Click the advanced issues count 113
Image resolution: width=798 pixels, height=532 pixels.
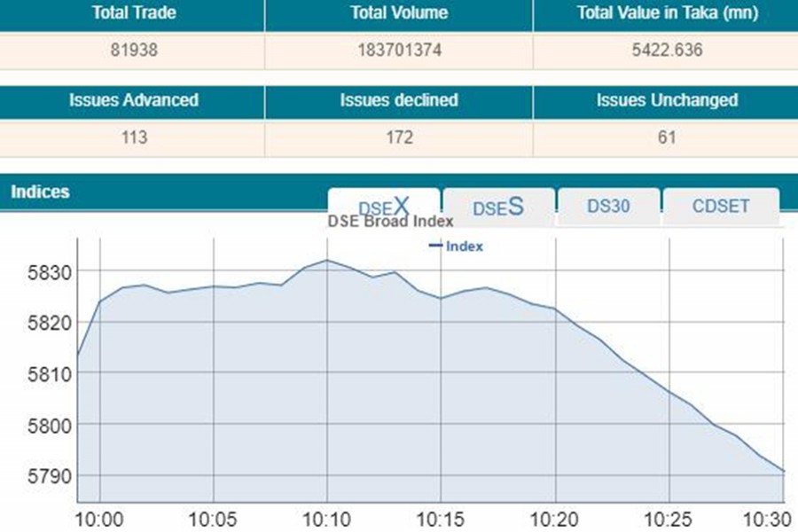136,138
